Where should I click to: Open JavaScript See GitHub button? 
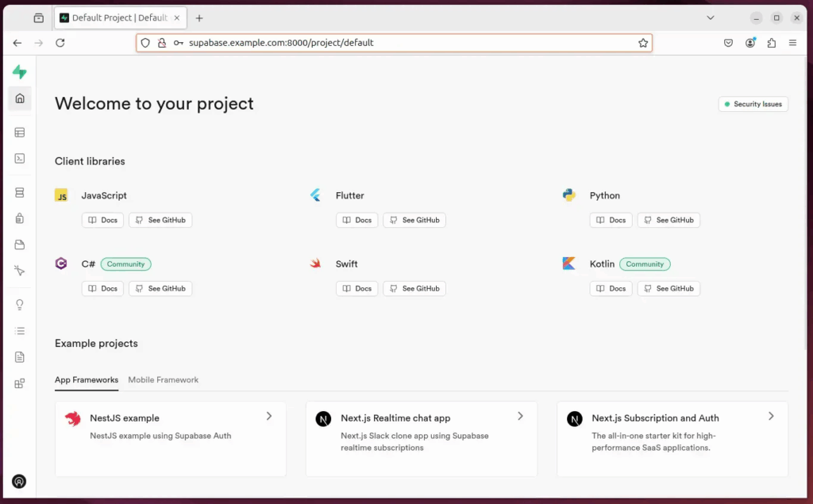[x=160, y=221]
